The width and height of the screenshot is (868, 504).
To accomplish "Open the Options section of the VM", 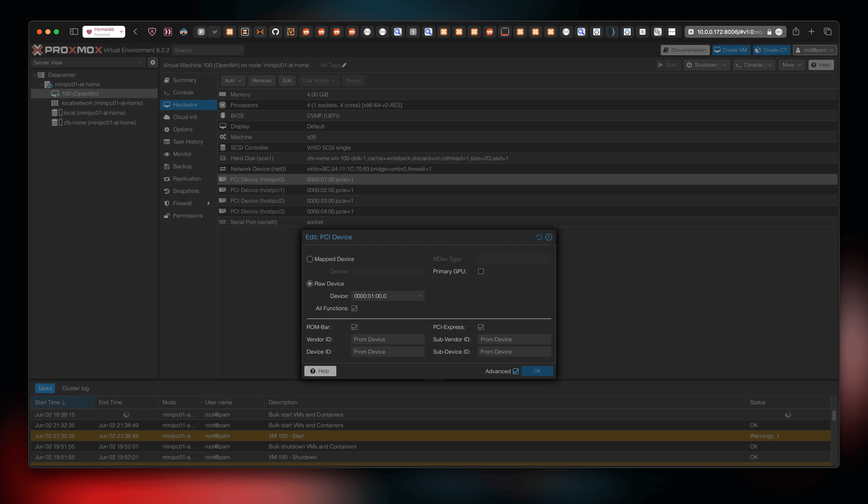I will click(x=183, y=129).
